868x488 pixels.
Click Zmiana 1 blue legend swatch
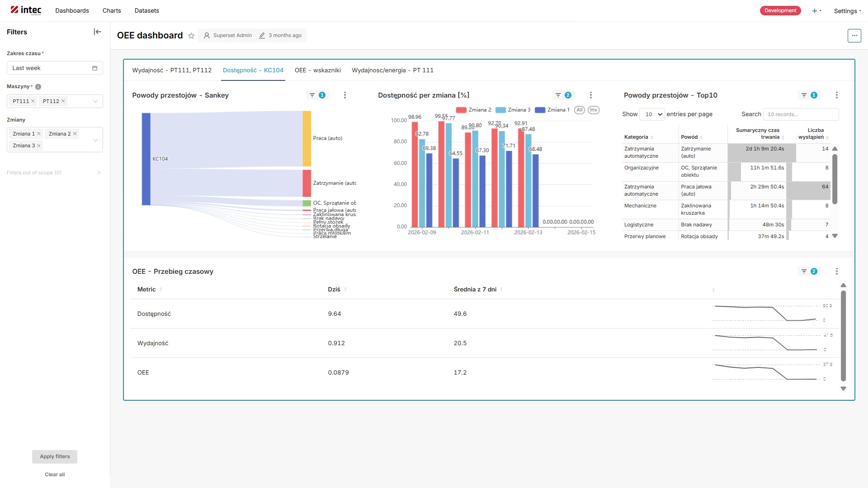point(540,110)
